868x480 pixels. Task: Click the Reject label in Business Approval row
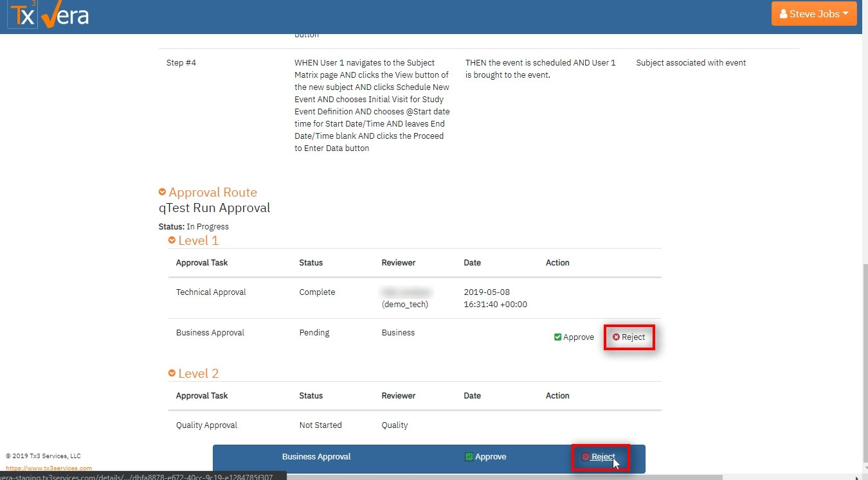[633, 337]
